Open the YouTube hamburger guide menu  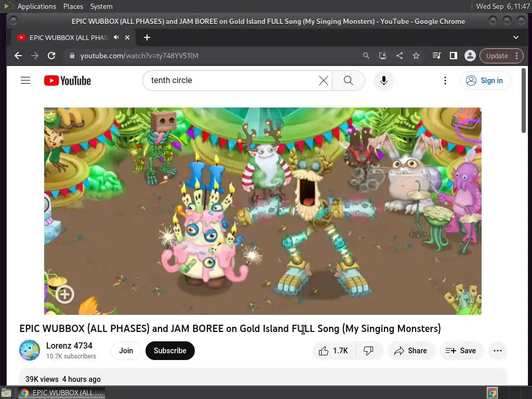pos(25,81)
